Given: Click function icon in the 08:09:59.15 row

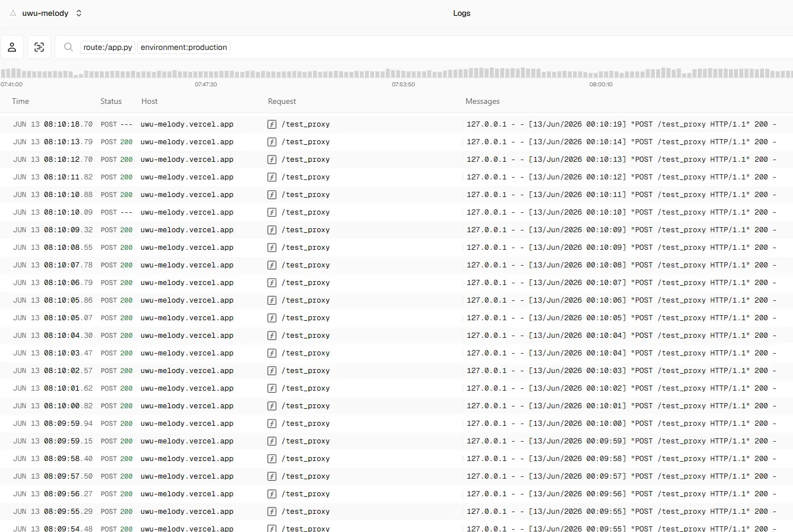Looking at the screenshot, I should tap(272, 441).
